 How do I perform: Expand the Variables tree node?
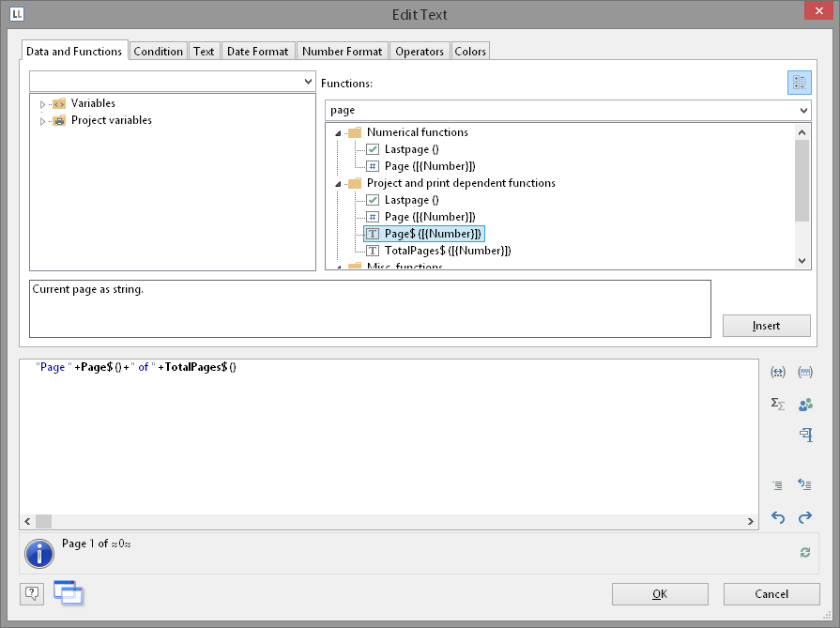[42, 104]
